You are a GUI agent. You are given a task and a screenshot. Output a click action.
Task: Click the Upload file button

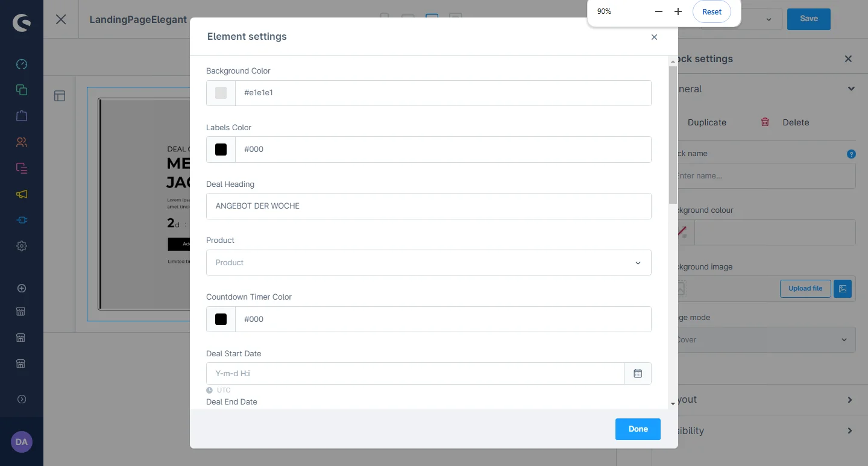(805, 289)
